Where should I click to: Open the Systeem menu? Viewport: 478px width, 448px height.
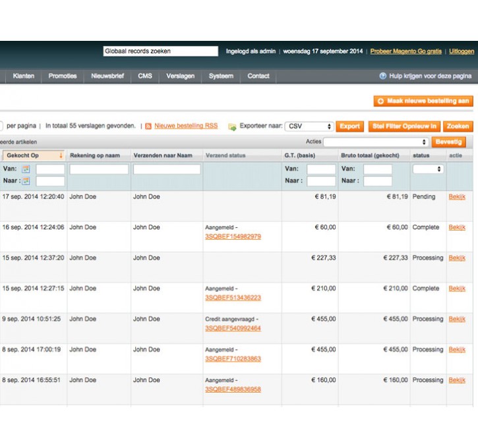[221, 76]
